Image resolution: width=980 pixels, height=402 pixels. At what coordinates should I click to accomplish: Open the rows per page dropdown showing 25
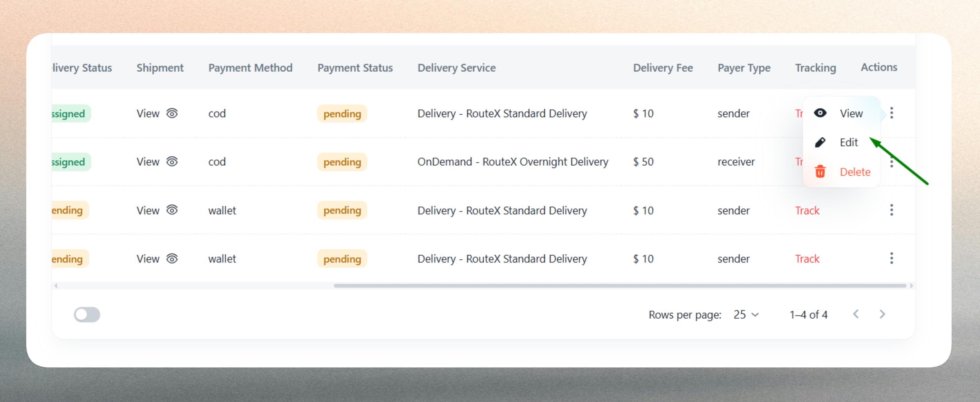pos(744,315)
